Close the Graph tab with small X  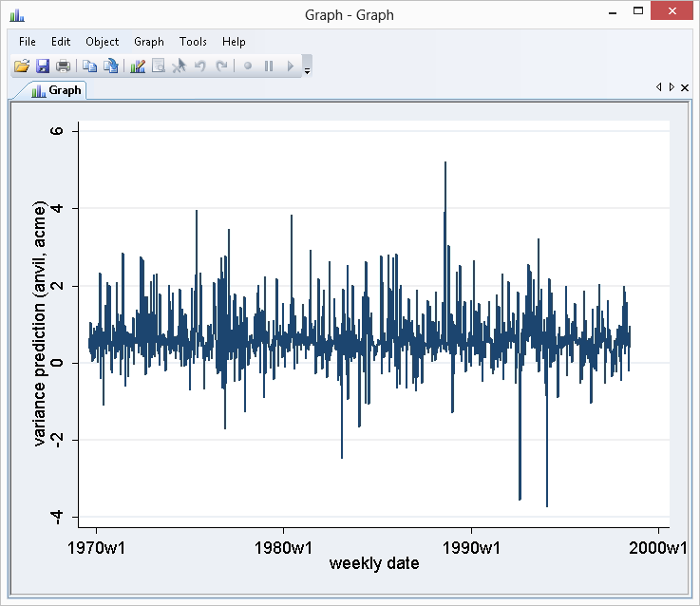pyautogui.click(x=685, y=88)
